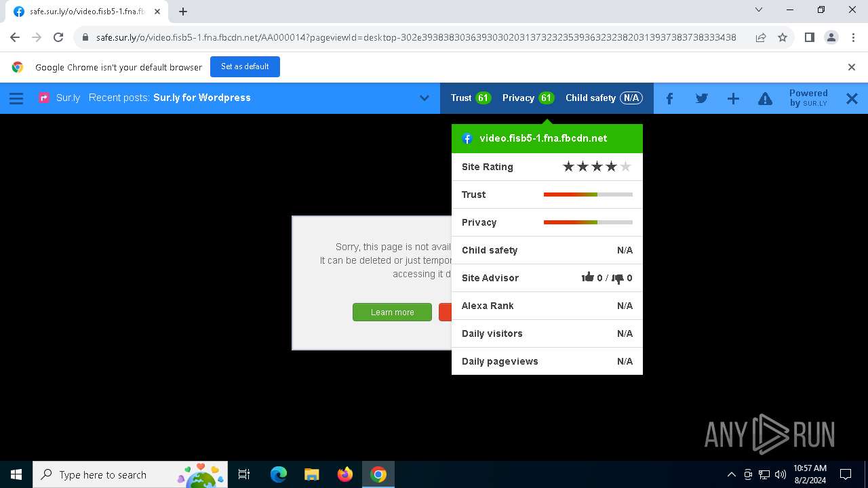Switch to Chrome in taskbar
This screenshot has width=868, height=488.
378,474
